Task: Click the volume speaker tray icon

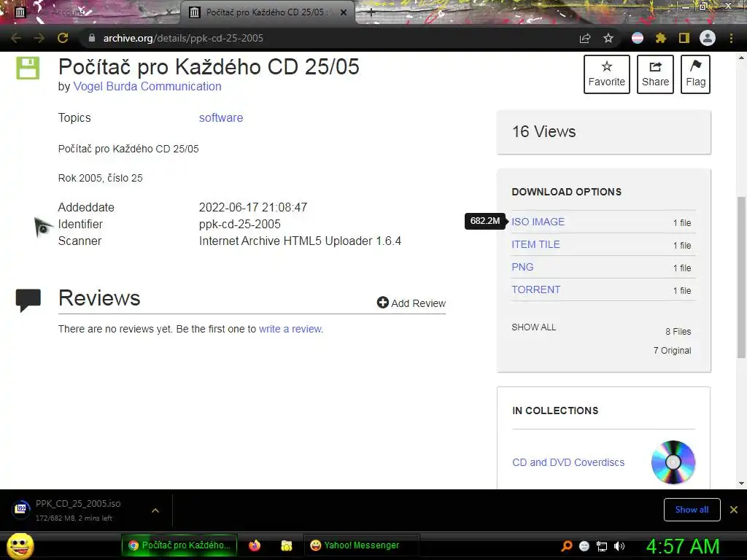Action: [x=619, y=546]
